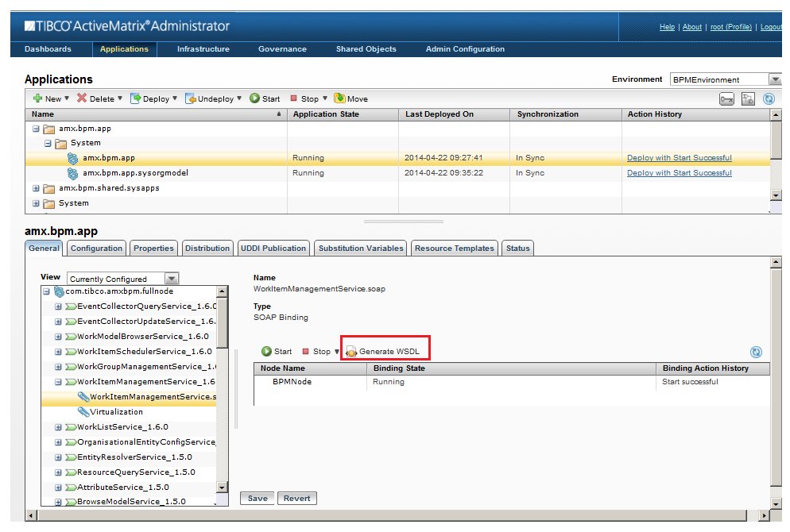Click the Generate WSDL button

[383, 351]
